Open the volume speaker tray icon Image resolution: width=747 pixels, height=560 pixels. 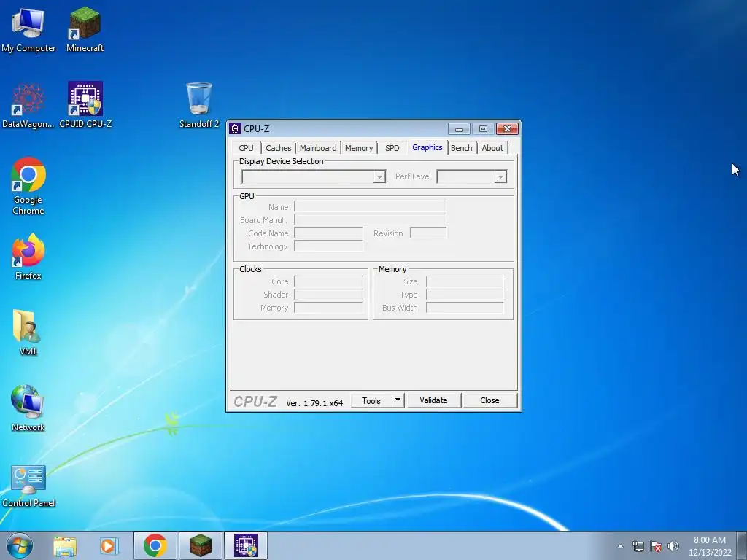(673, 546)
